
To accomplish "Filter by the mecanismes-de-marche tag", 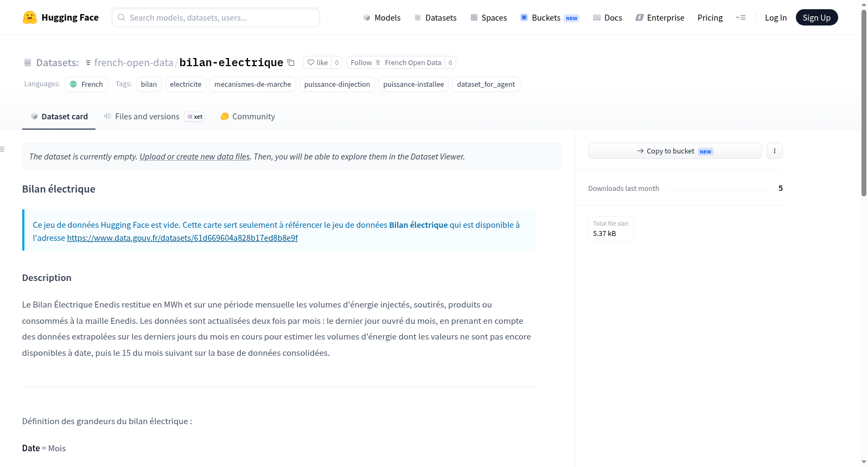I will (253, 84).
